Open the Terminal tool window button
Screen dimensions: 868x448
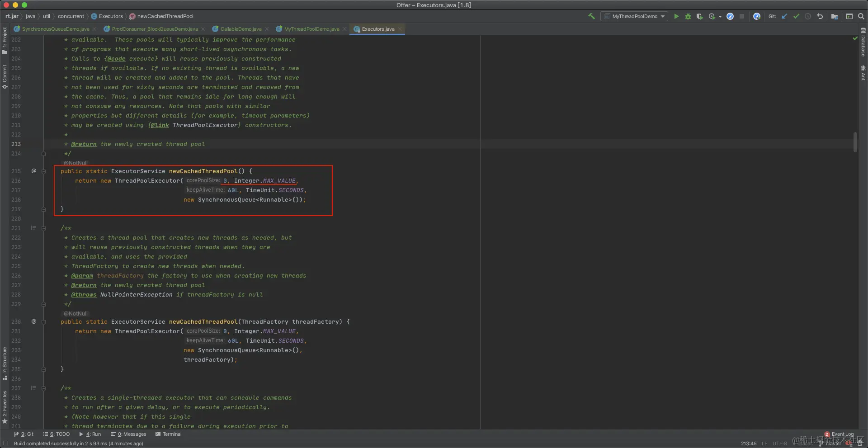[169, 434]
